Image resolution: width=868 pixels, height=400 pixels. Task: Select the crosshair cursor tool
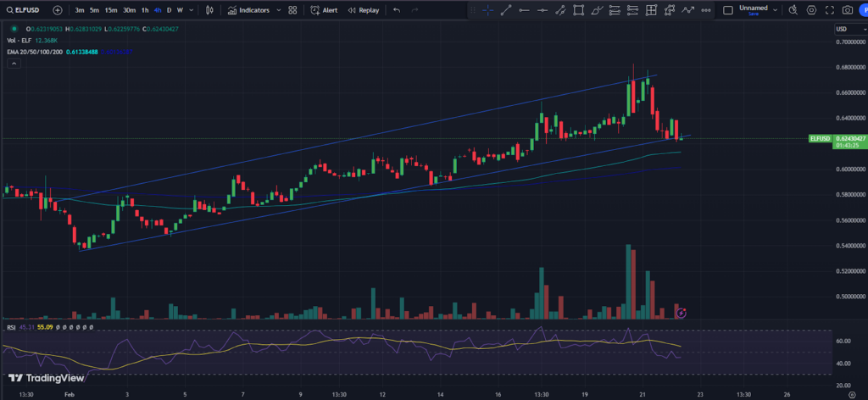487,10
